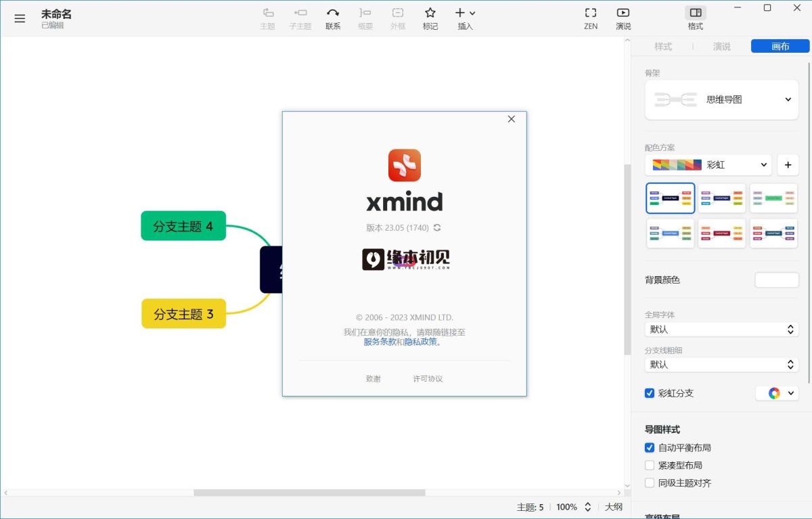
Task: Add a new topic (主题)
Action: [x=268, y=18]
